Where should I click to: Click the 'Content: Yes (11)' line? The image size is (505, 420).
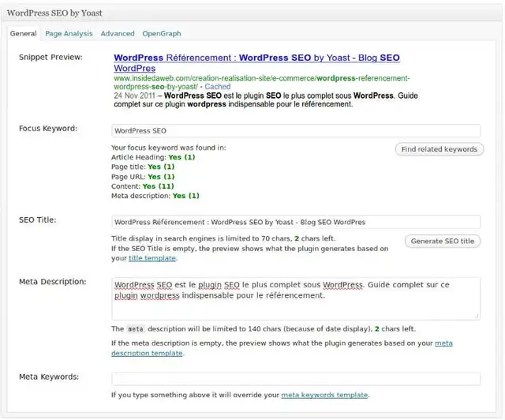(x=142, y=186)
